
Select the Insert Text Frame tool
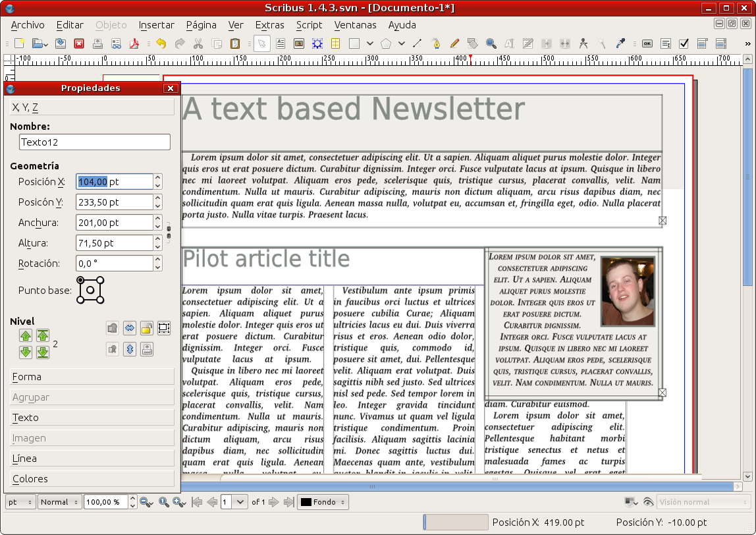pyautogui.click(x=281, y=44)
